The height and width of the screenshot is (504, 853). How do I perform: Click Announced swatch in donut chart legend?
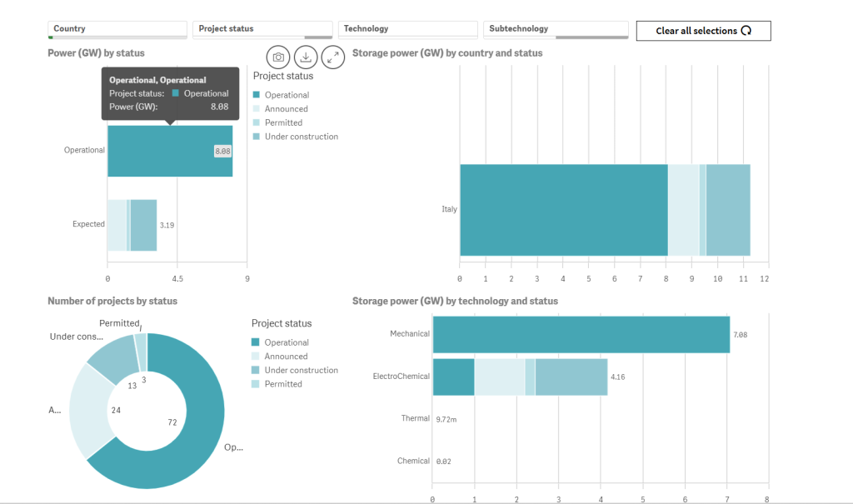pos(257,357)
